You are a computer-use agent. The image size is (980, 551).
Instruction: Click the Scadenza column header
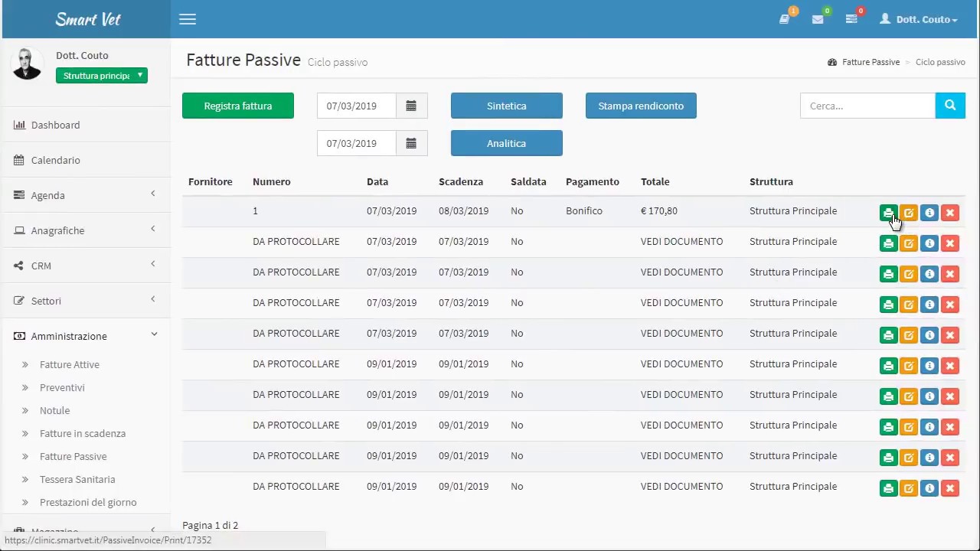(461, 181)
